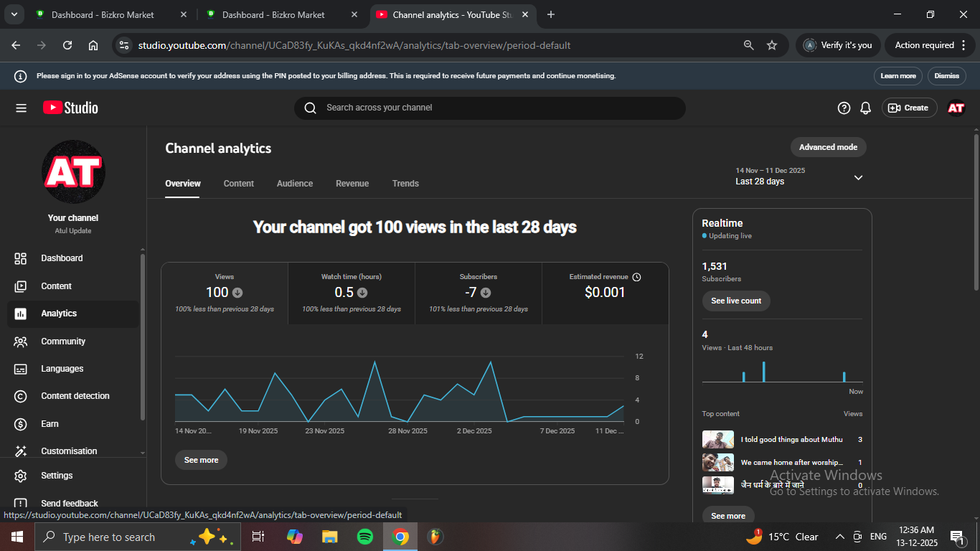Image resolution: width=980 pixels, height=551 pixels.
Task: Show hidden system tray icons
Action: tap(839, 537)
